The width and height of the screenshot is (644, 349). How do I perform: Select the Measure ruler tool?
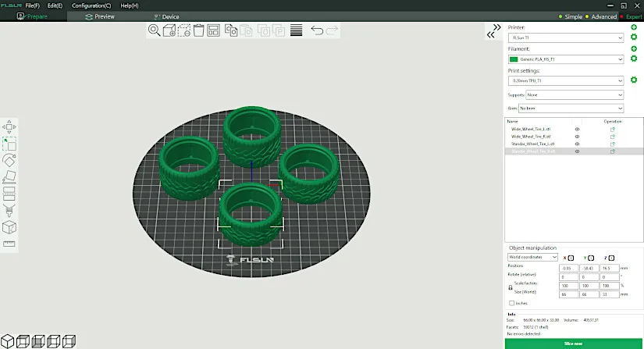tap(9, 244)
